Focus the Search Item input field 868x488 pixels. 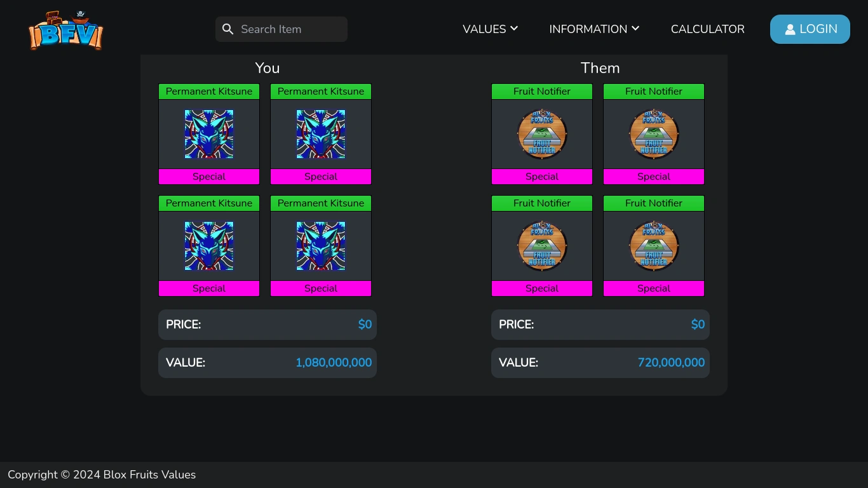tap(281, 29)
